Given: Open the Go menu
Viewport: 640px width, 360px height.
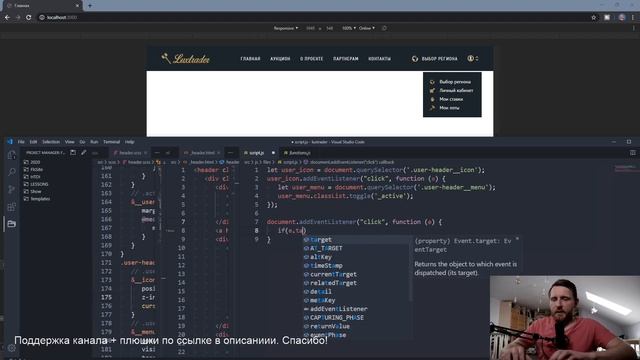Looking at the screenshot, I should 82,142.
